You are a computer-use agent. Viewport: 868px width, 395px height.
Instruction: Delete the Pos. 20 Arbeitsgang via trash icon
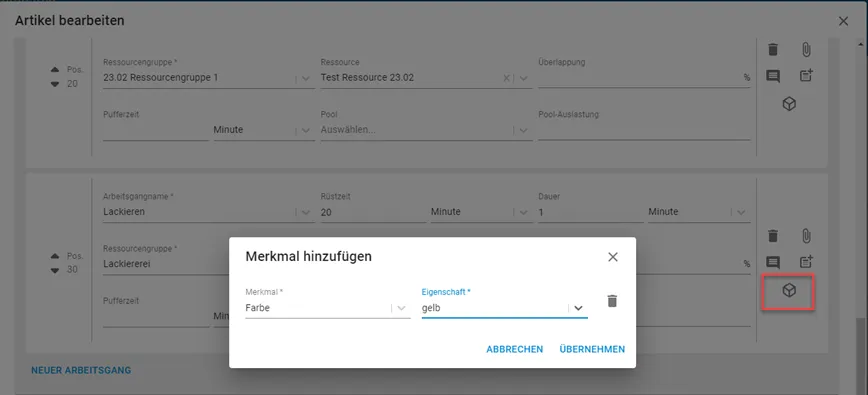coord(773,50)
